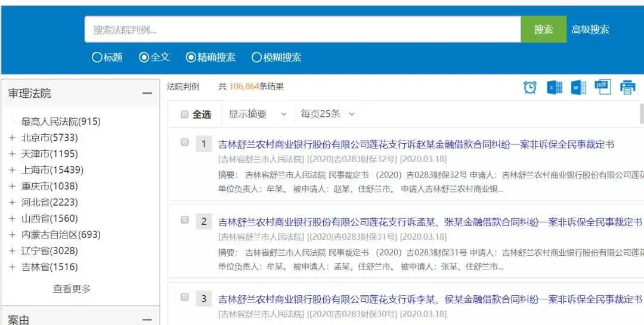Image resolution: width=644 pixels, height=325 pixels.
Task: Click case number (2020)吉0283财保30号
Action: pos(352,314)
